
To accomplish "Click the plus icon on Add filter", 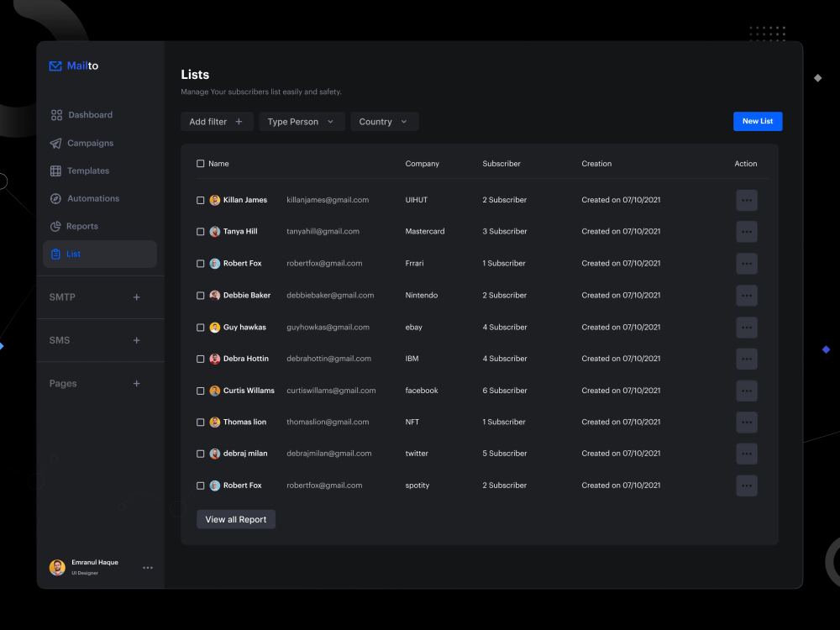I will click(239, 122).
